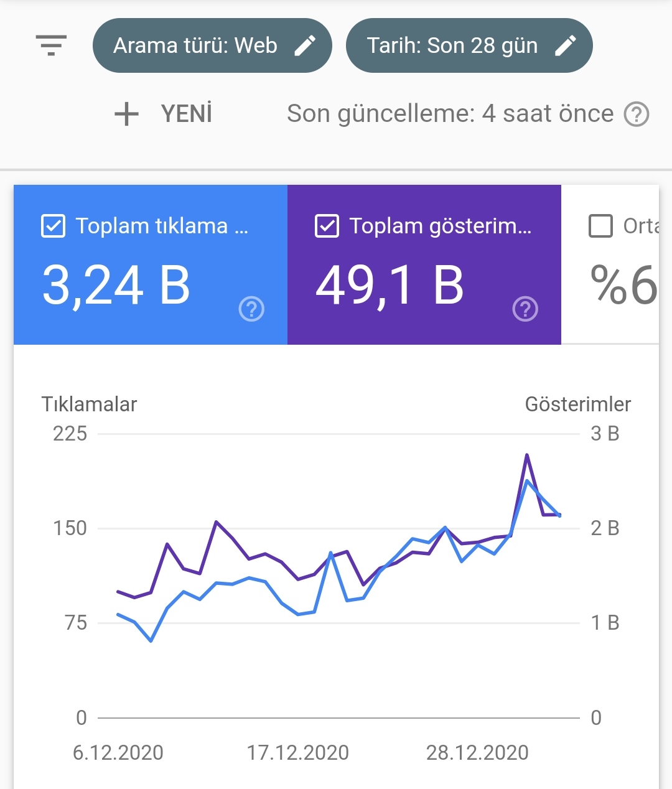Edit date range pencil icon

(x=565, y=45)
